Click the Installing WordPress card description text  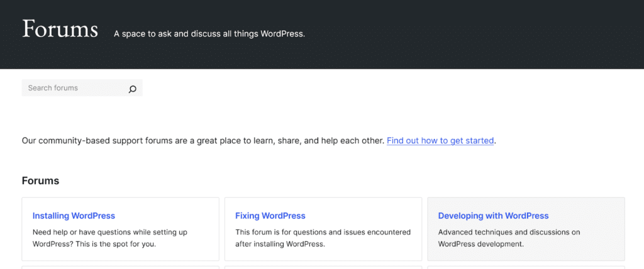click(109, 238)
